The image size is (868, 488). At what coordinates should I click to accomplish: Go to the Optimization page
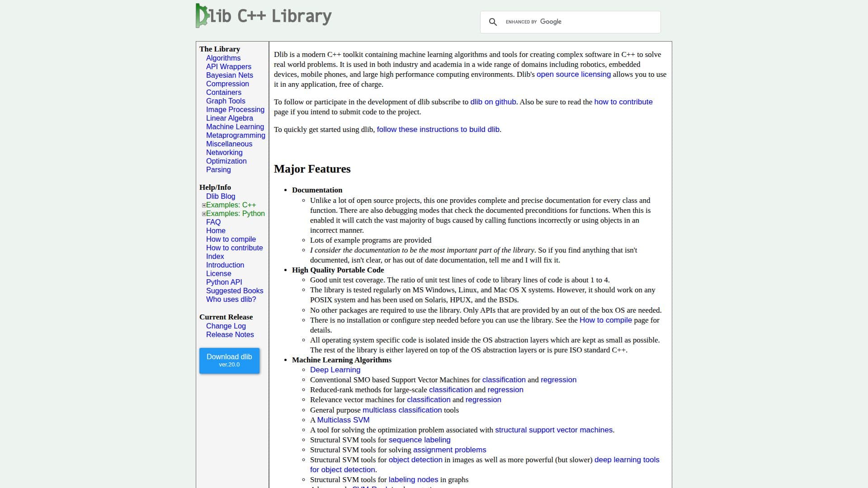click(x=226, y=161)
